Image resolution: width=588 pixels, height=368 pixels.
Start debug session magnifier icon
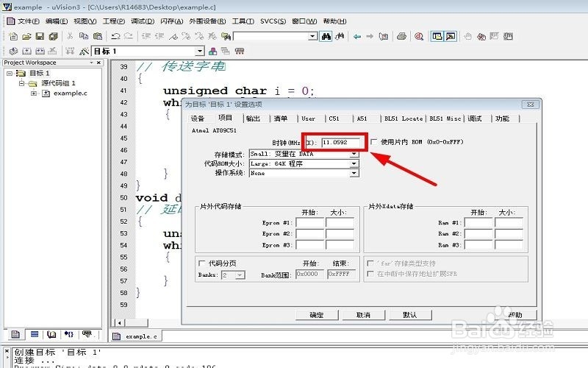click(x=419, y=36)
